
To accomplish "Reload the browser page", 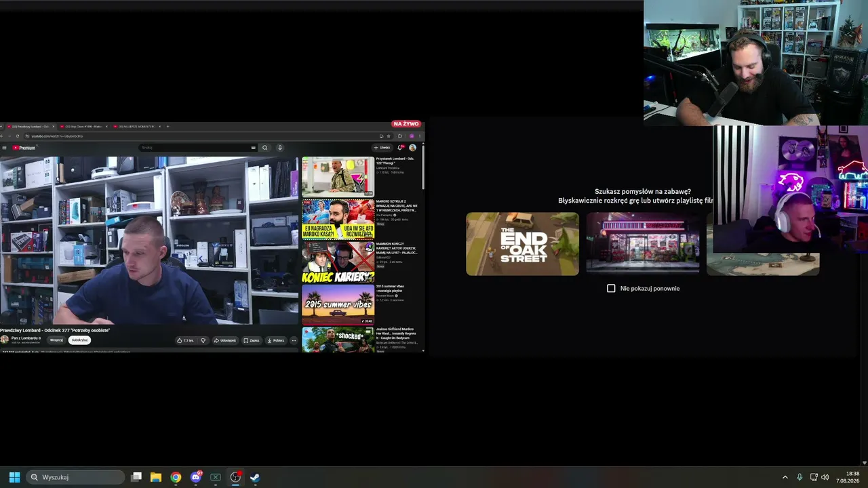I will coord(18,136).
